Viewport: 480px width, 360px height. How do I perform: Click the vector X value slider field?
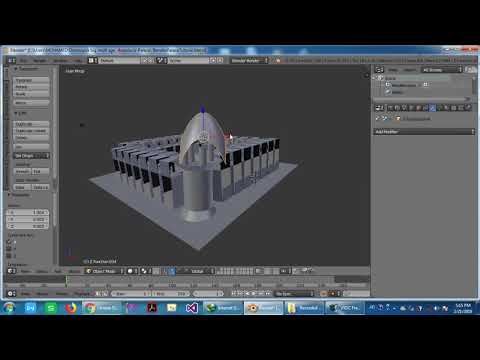[28, 212]
